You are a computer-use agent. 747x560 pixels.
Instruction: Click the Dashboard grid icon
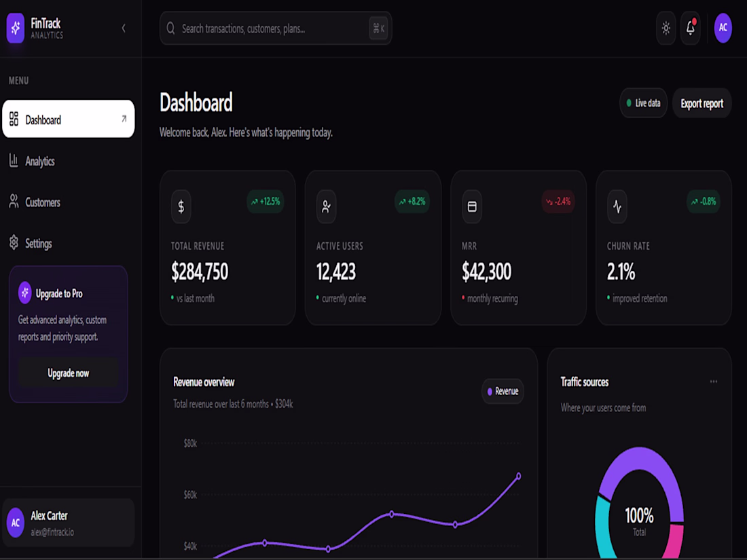tap(14, 119)
